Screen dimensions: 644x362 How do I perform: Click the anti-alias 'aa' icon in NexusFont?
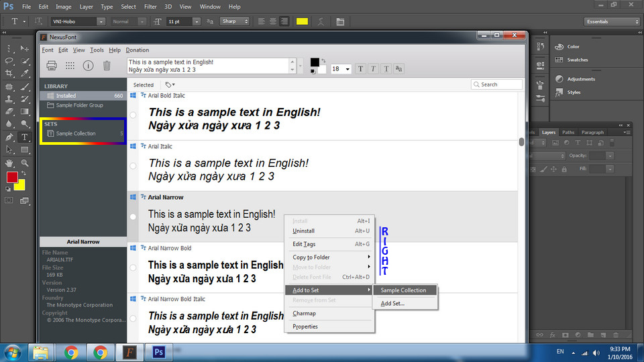[398, 68]
